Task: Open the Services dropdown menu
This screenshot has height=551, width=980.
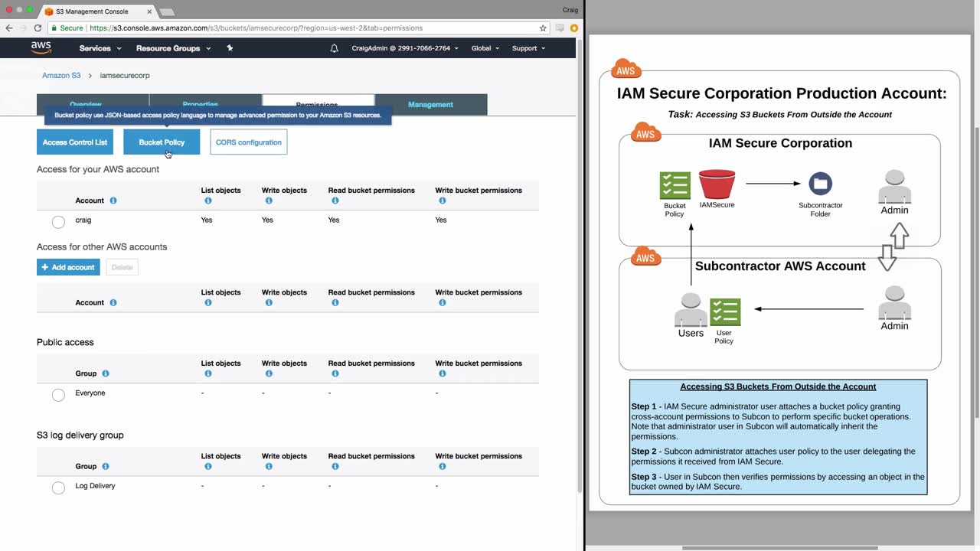Action: [x=100, y=48]
